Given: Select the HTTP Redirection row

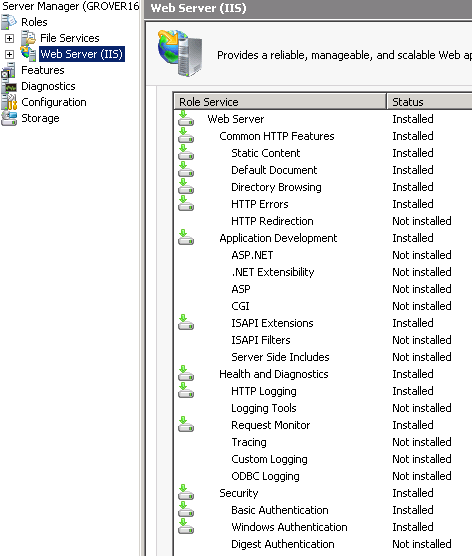Looking at the screenshot, I should pyautogui.click(x=323, y=221).
